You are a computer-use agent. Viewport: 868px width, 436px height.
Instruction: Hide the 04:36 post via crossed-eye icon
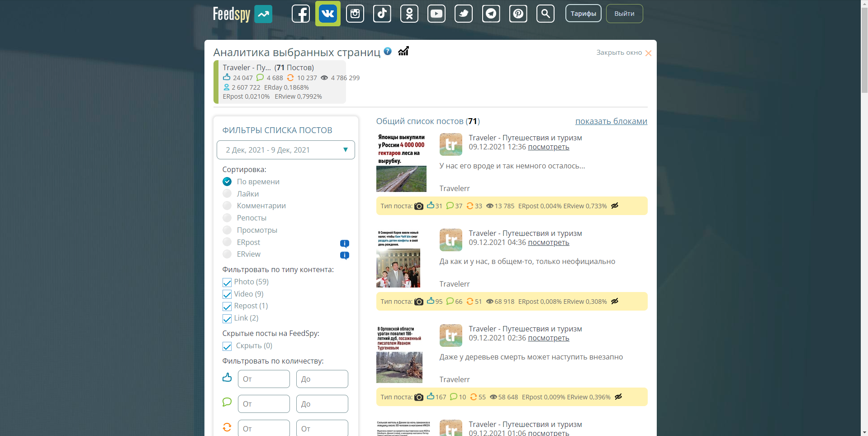point(615,301)
